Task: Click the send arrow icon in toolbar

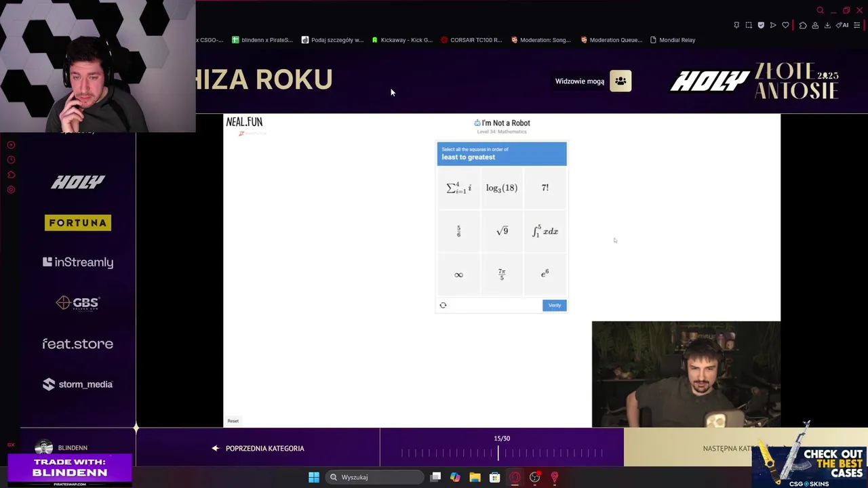Action: pyautogui.click(x=773, y=25)
